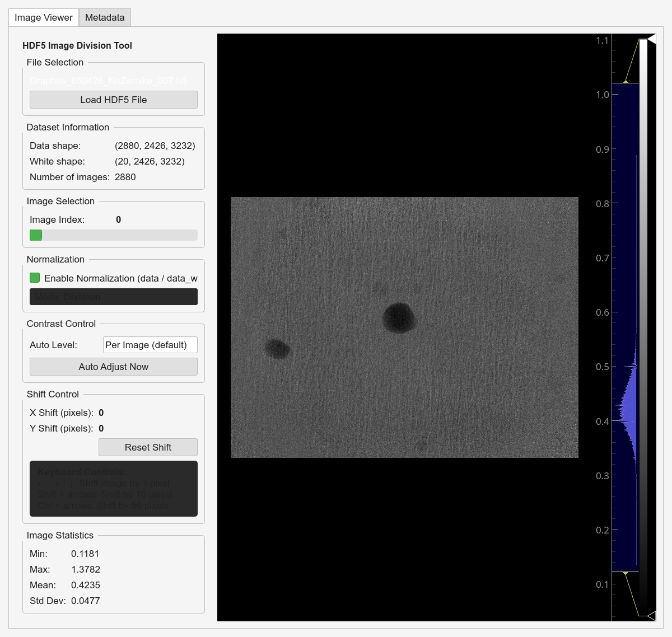Toggle the Enable Normalization checkbox
The height and width of the screenshot is (637, 672).
[35, 278]
